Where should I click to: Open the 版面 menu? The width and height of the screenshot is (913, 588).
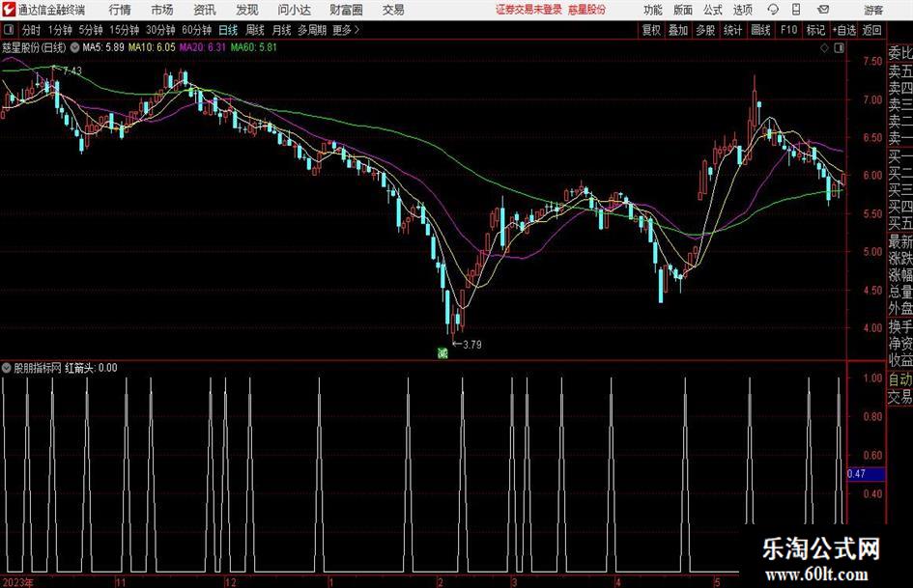682,10
